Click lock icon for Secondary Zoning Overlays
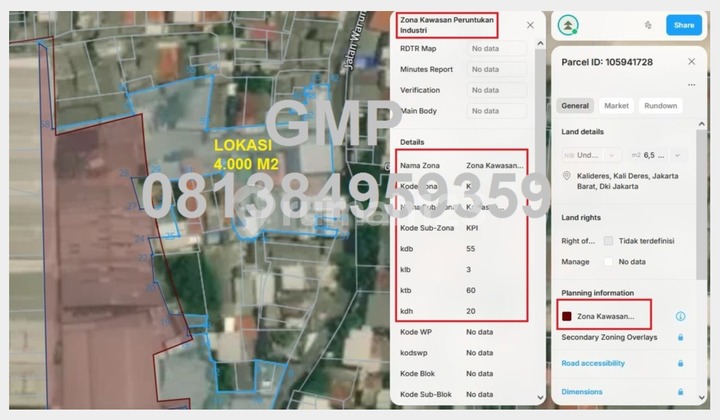The width and height of the screenshot is (720, 420). pyautogui.click(x=681, y=337)
